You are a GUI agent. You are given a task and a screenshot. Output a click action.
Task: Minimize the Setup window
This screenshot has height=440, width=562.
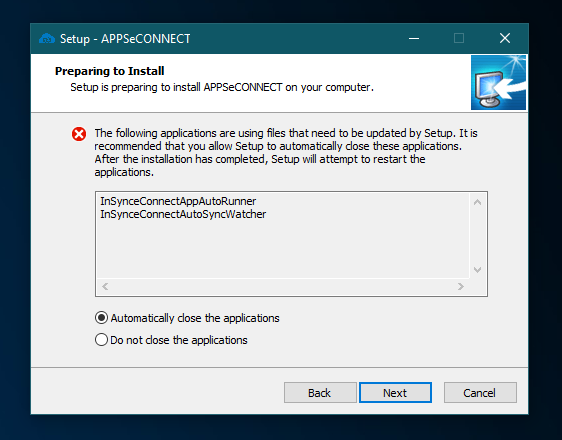point(414,38)
